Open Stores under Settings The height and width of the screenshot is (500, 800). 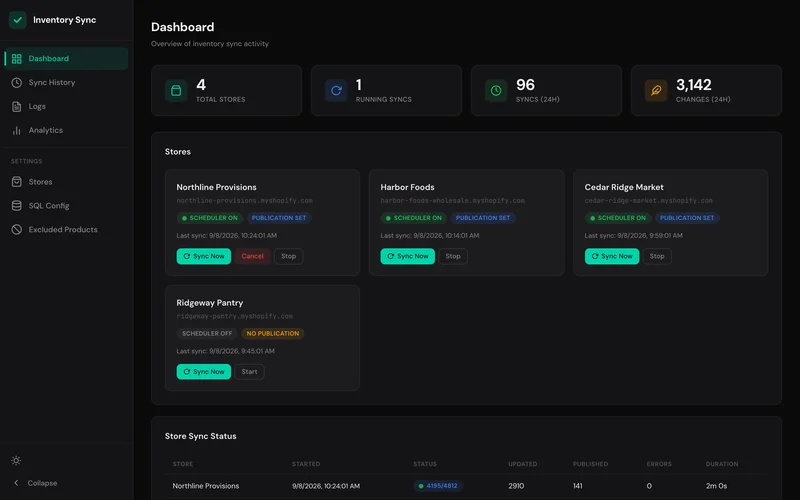[x=66, y=182]
